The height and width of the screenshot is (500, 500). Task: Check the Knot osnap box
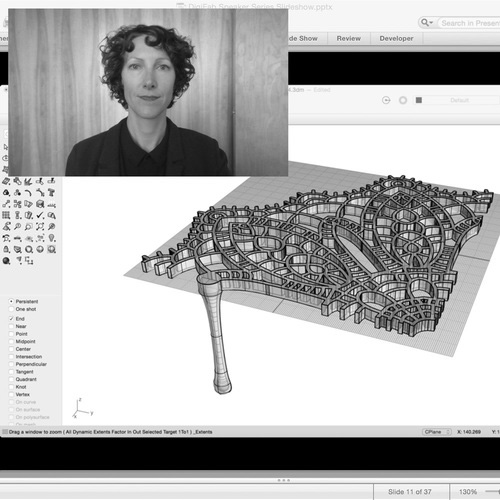[x=11, y=387]
